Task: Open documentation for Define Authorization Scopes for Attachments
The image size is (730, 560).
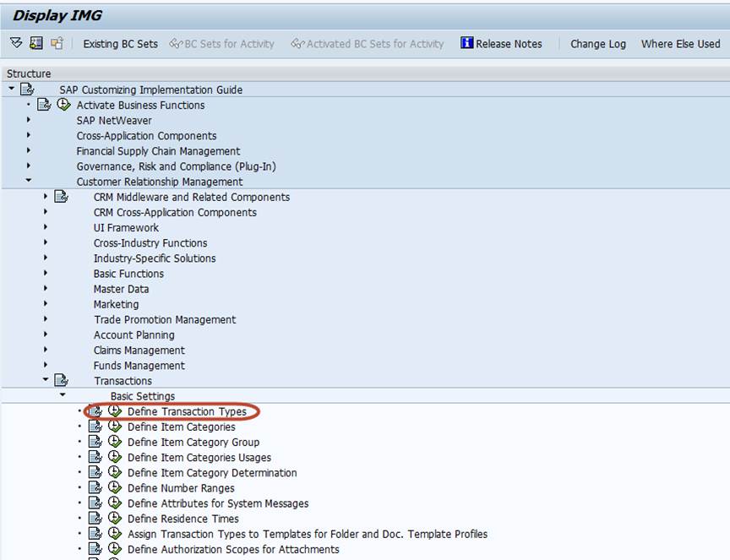Action: 95,549
